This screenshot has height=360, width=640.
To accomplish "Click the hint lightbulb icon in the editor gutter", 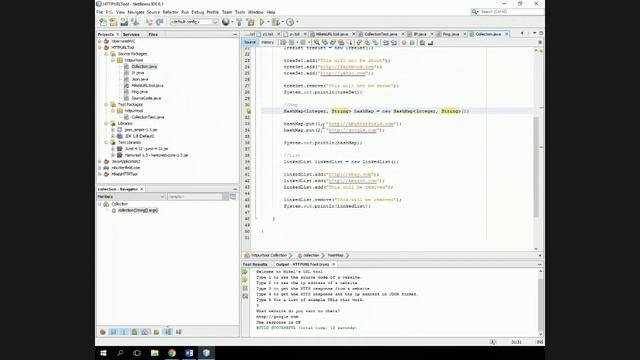I will pyautogui.click(x=248, y=111).
